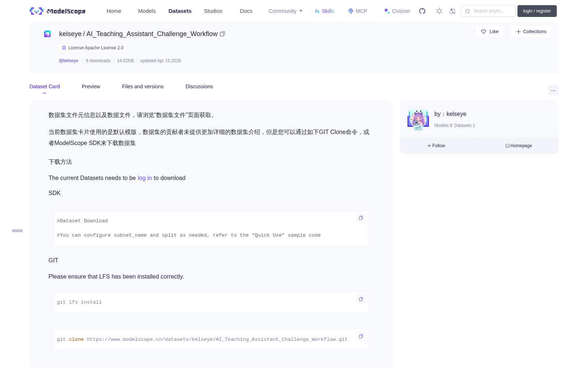
Task: Open the Community dropdown menu
Action: [286, 11]
